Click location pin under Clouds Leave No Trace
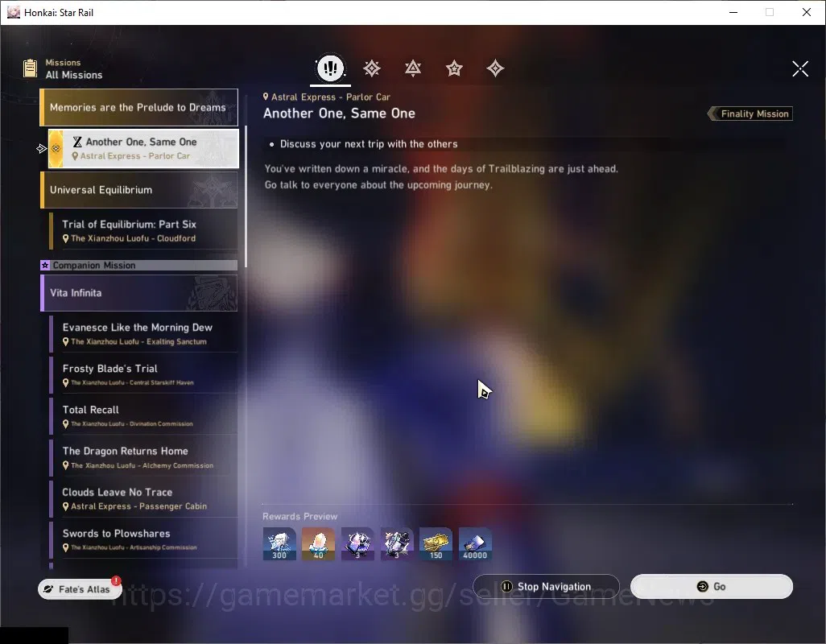 click(x=66, y=506)
